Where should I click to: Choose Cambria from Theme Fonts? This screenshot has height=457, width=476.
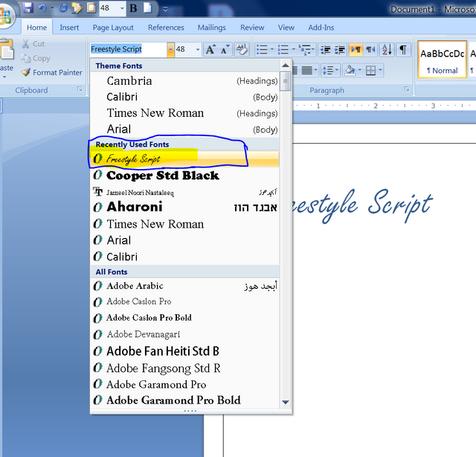(x=184, y=81)
